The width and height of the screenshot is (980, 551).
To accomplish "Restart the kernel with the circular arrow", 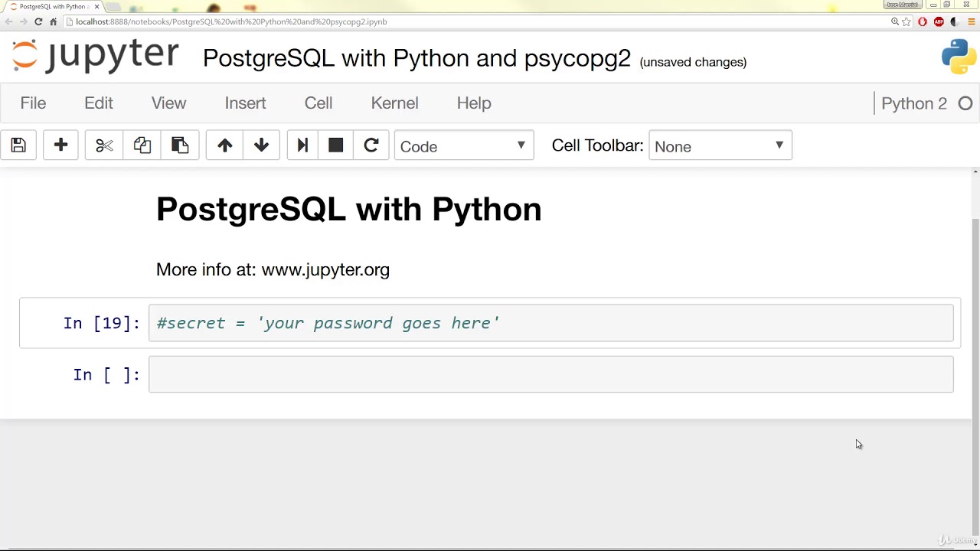I will (371, 145).
